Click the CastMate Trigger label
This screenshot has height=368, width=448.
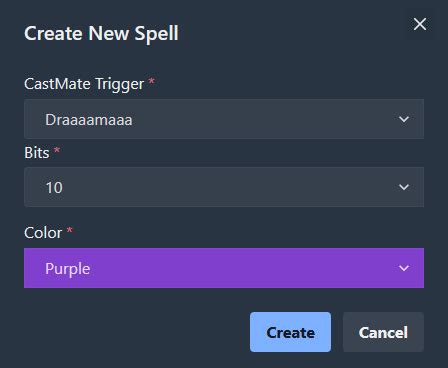(x=84, y=84)
